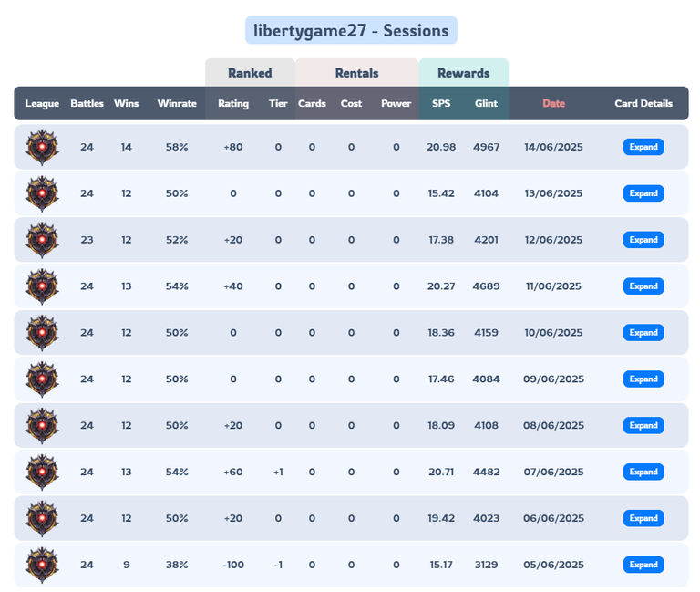Image resolution: width=700 pixels, height=592 pixels.
Task: Click the 06/06/2025 date cell
Action: pos(553,519)
